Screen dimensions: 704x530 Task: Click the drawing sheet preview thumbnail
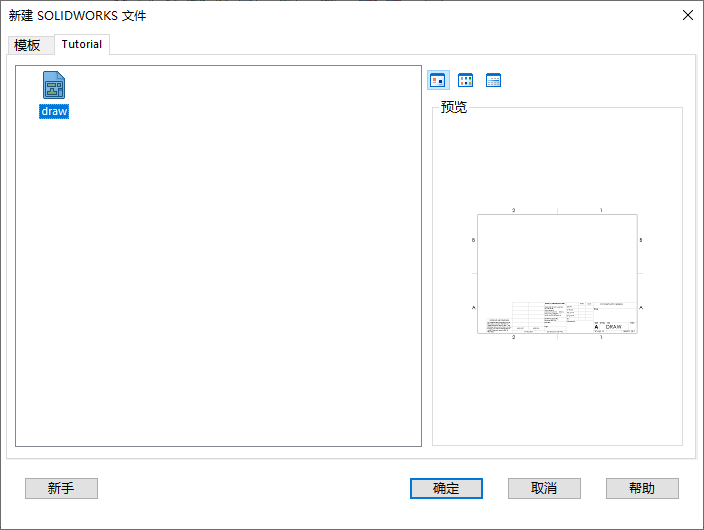[x=557, y=274]
